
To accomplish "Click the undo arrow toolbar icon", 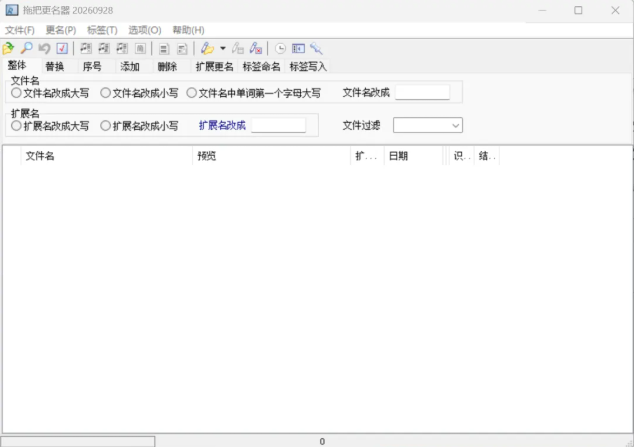I will pos(44,48).
